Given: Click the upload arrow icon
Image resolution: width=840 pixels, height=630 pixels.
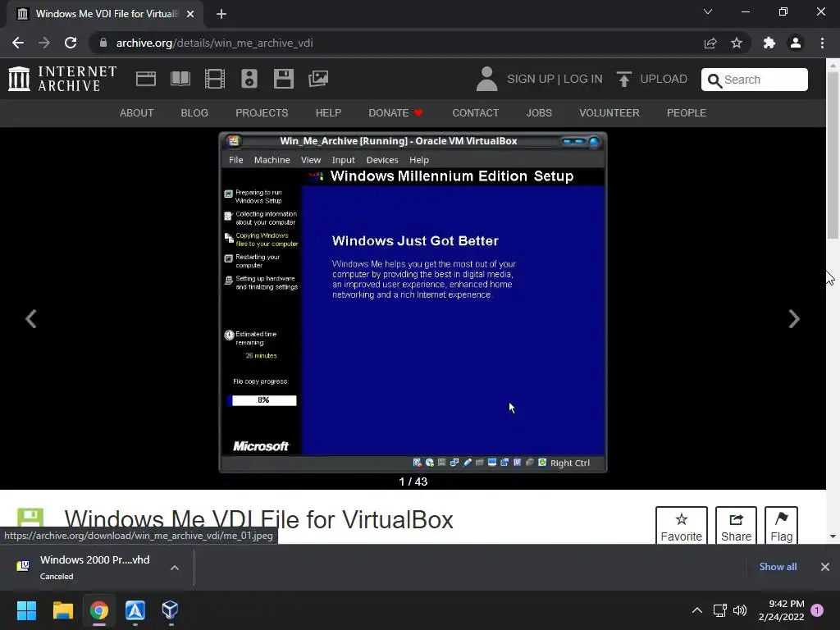Looking at the screenshot, I should coord(623,80).
